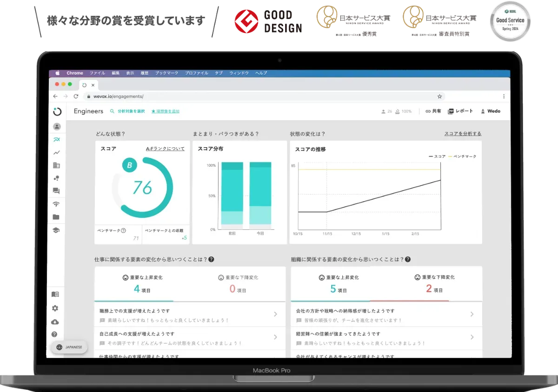Open the JAPANESE language selector
The height and width of the screenshot is (392, 558).
click(69, 347)
